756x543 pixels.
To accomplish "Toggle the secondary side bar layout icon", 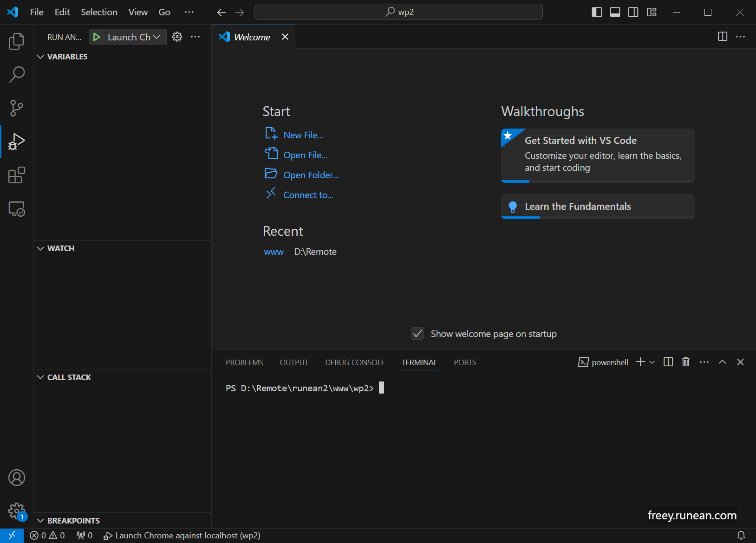I will click(633, 12).
